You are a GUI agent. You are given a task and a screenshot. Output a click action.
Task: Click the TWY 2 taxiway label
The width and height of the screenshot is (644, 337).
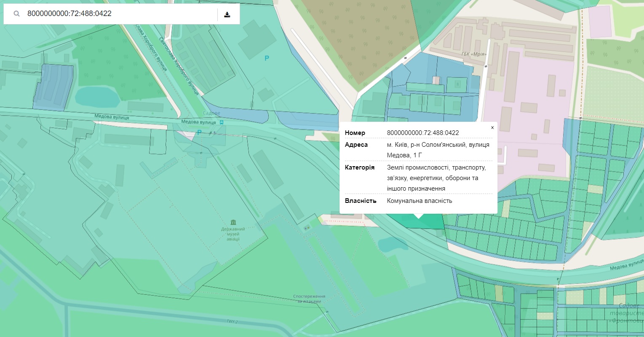pyautogui.click(x=232, y=322)
